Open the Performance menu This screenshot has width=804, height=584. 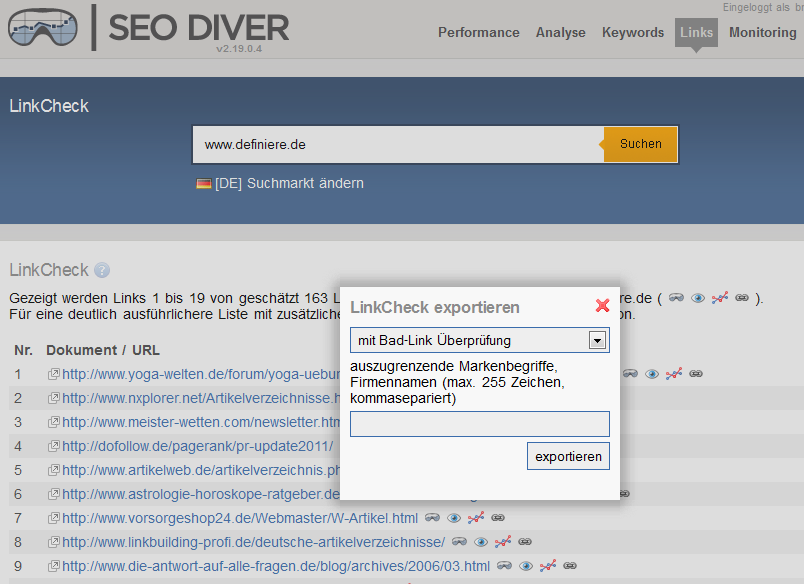(x=478, y=32)
